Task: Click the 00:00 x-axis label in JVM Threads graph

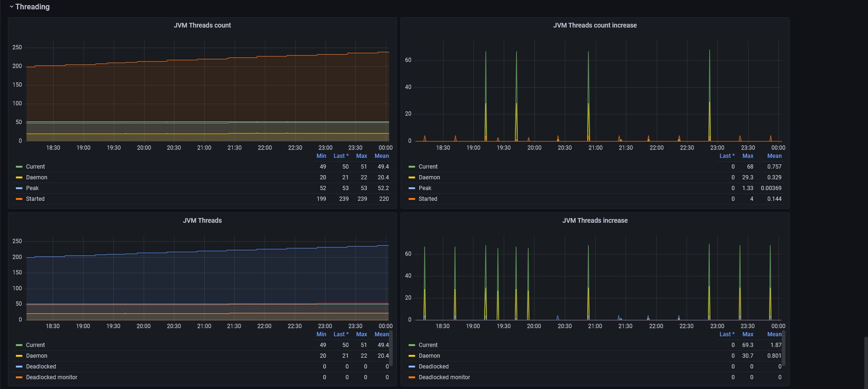Action: click(385, 326)
